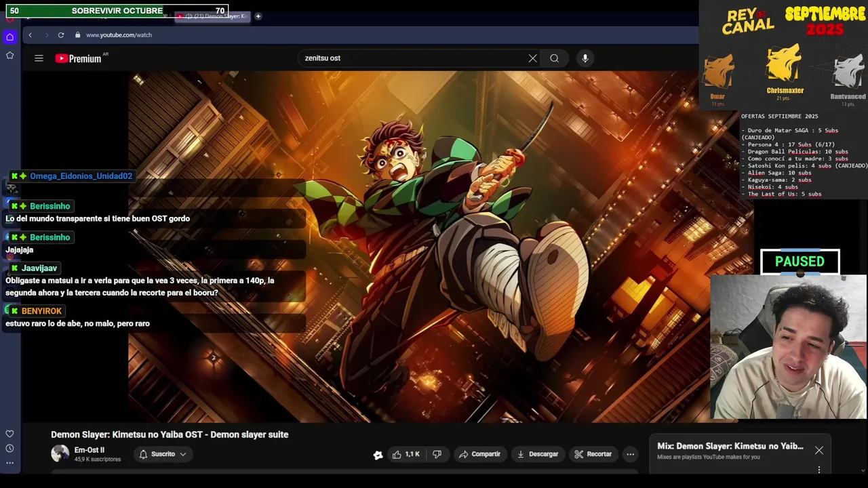The width and height of the screenshot is (868, 488).
Task: Open Mix playlist vertical dots menu
Action: (819, 470)
